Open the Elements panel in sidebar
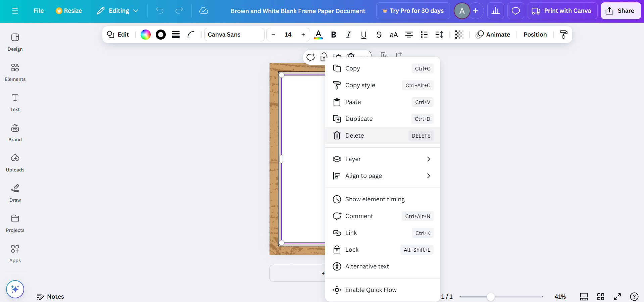 tap(15, 72)
